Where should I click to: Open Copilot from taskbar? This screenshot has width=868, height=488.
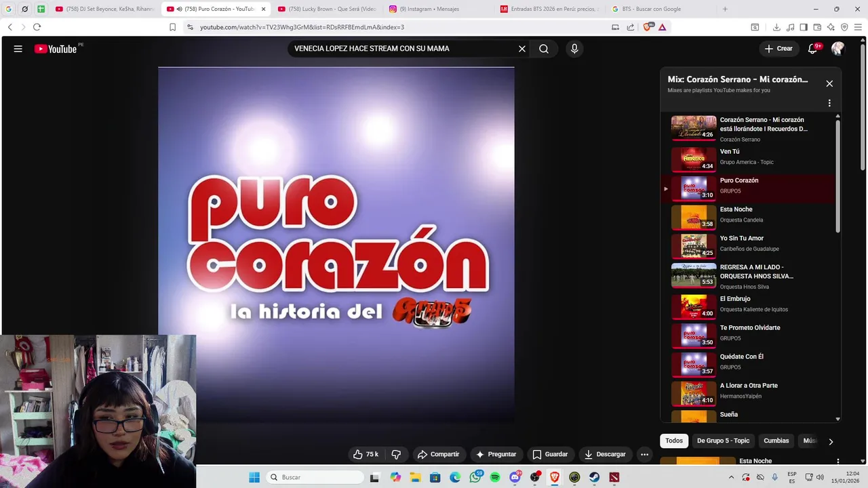(x=395, y=477)
